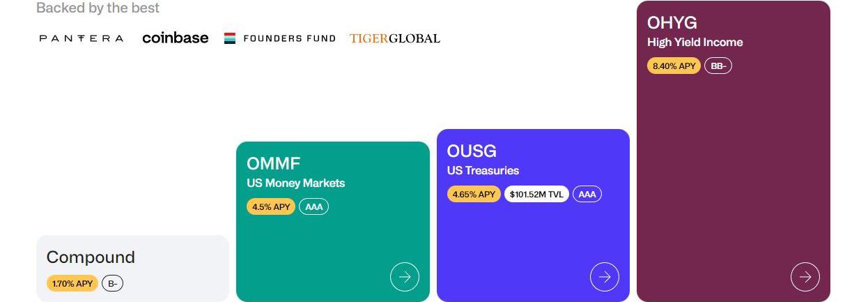The height and width of the screenshot is (302, 868).
Task: Click the 1.70% APY badge
Action: [x=72, y=283]
